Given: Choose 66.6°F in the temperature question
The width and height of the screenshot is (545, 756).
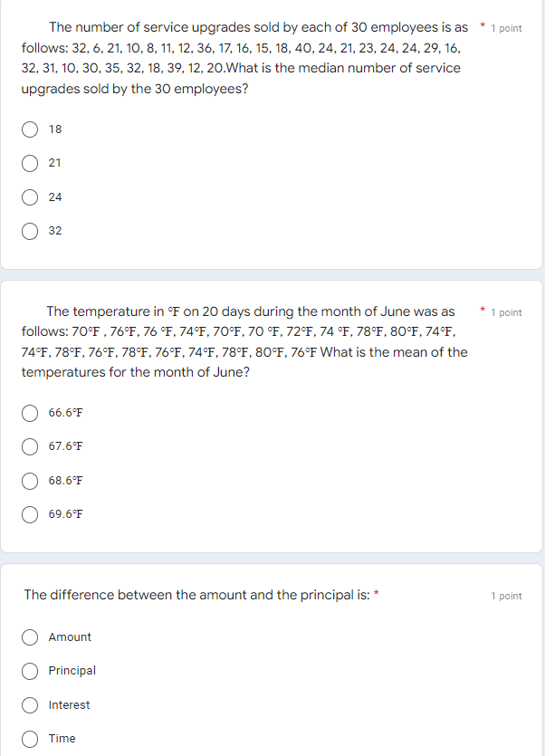Looking at the screenshot, I should 29,413.
